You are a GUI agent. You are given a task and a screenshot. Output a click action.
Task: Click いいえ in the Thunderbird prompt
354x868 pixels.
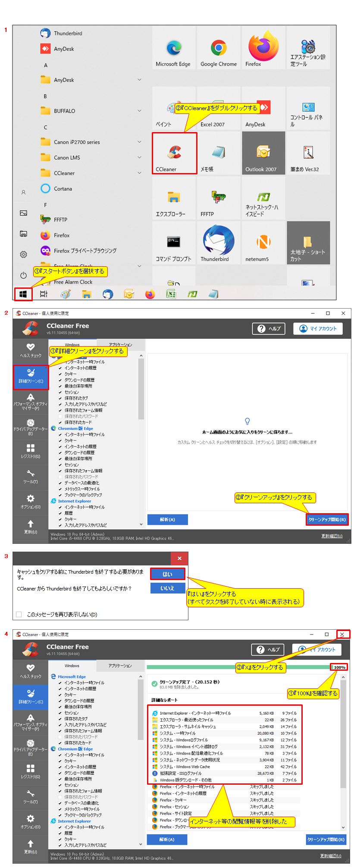coord(168,588)
